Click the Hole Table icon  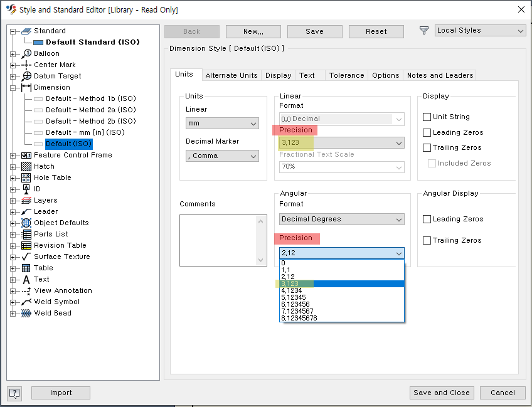click(x=26, y=177)
